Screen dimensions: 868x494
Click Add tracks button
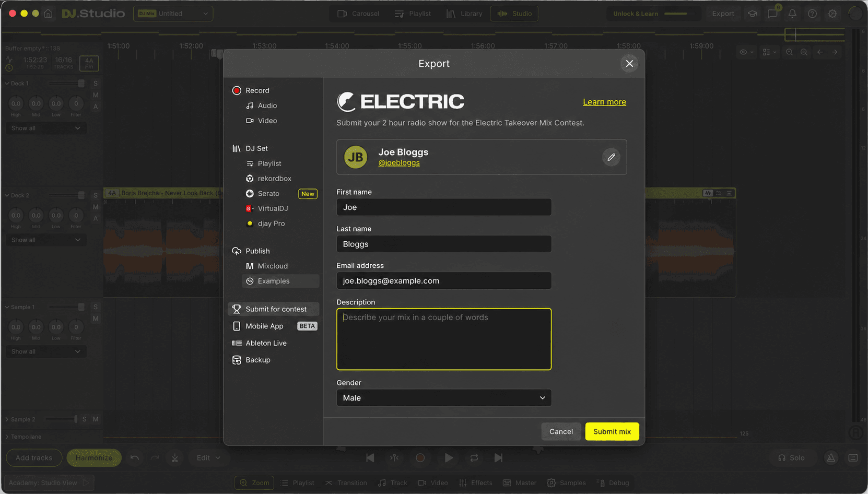tap(34, 458)
